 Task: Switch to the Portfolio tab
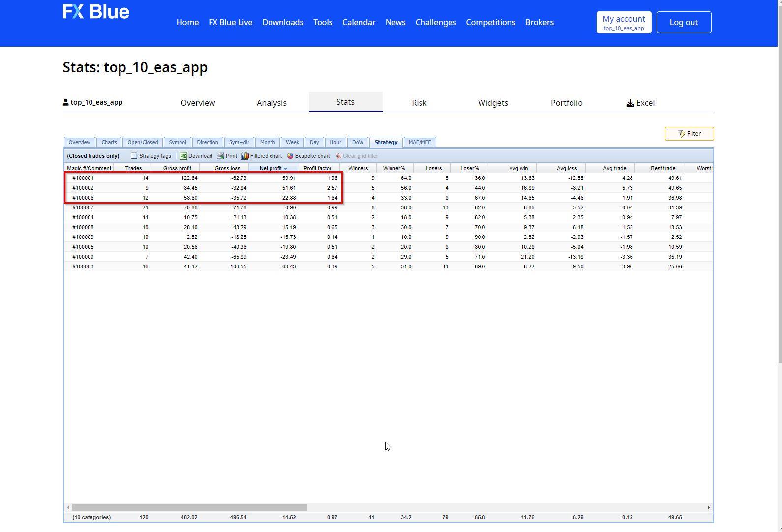pyautogui.click(x=567, y=103)
